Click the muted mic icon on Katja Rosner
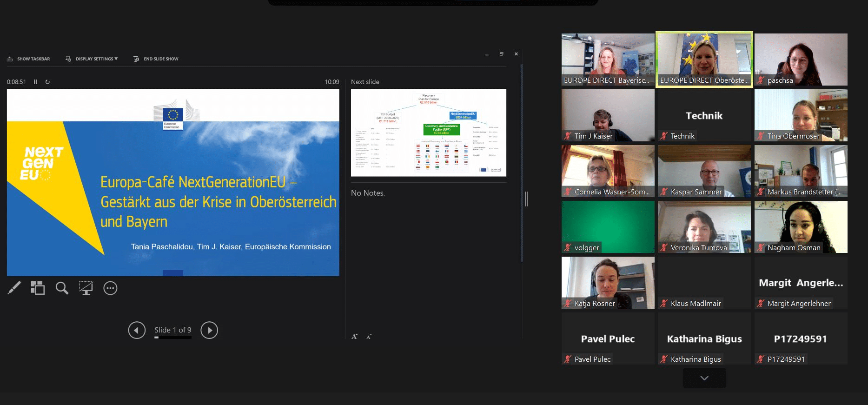The height and width of the screenshot is (405, 868). click(568, 304)
